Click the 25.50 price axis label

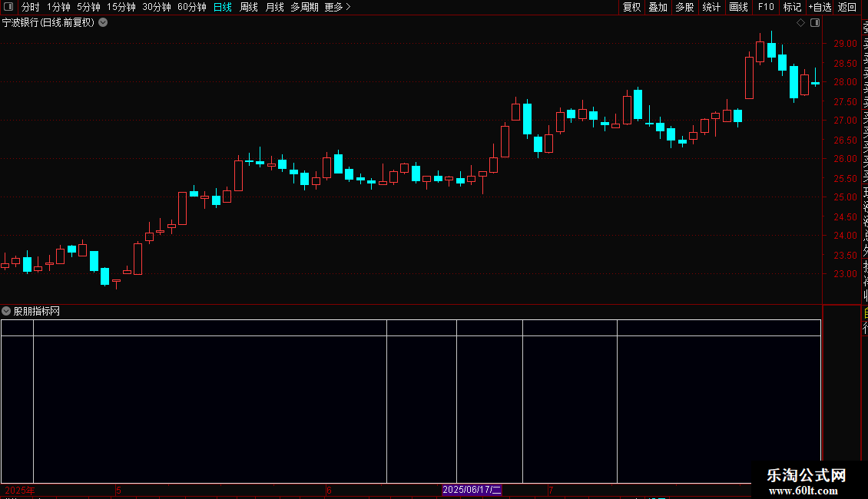[x=845, y=179]
